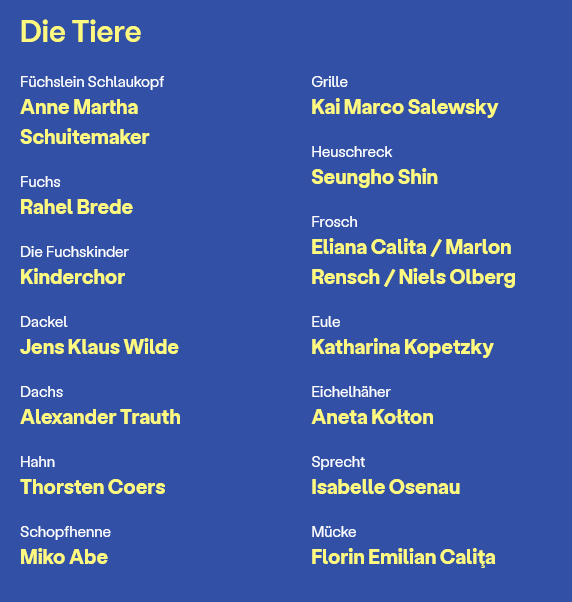Click the Eichelhäher role label
The height and width of the screenshot is (602, 572).
click(x=351, y=392)
